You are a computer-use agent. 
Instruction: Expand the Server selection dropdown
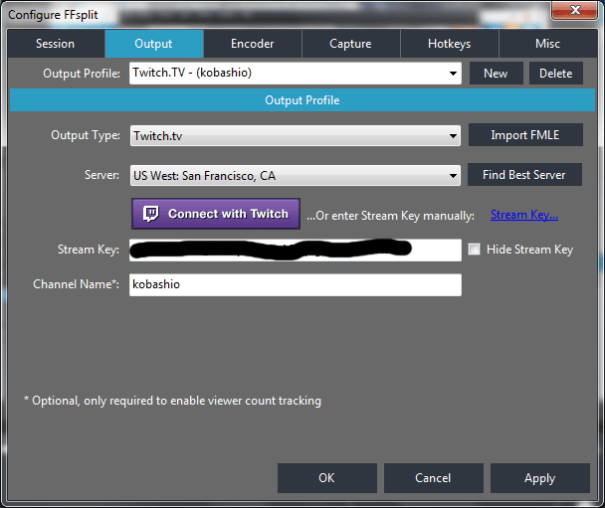coord(453,175)
